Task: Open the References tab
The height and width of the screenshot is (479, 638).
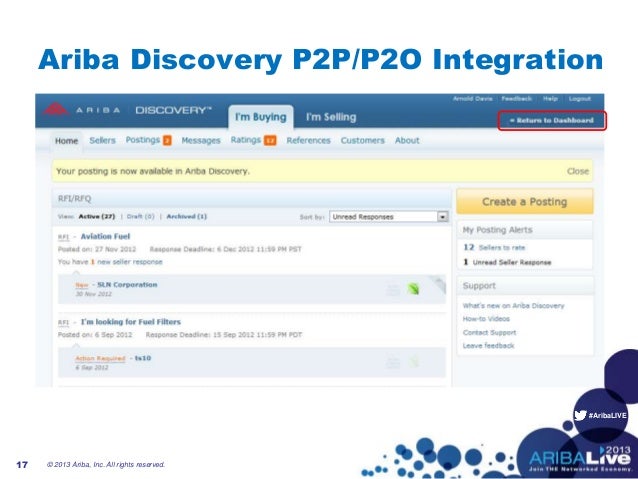Action: pyautogui.click(x=308, y=140)
